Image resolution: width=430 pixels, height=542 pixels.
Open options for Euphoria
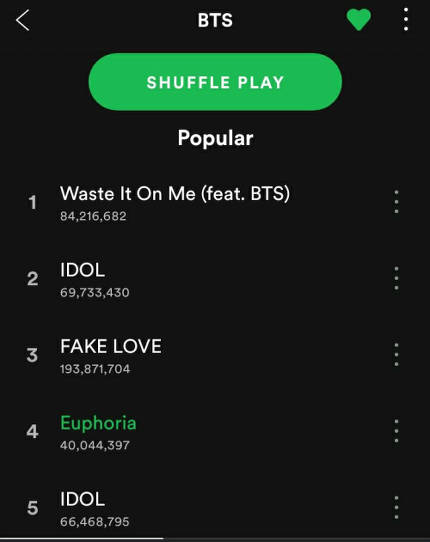(x=396, y=431)
